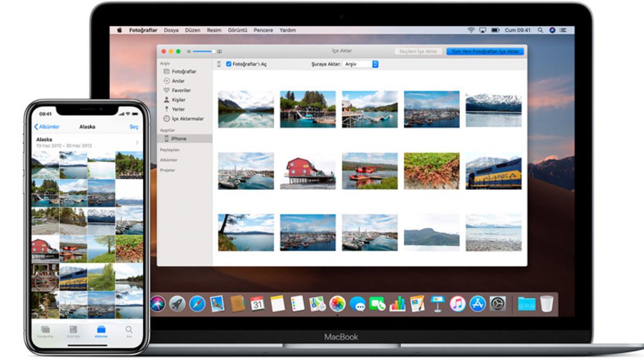Toggle Wi-Fi status in the menu bar

(471, 30)
